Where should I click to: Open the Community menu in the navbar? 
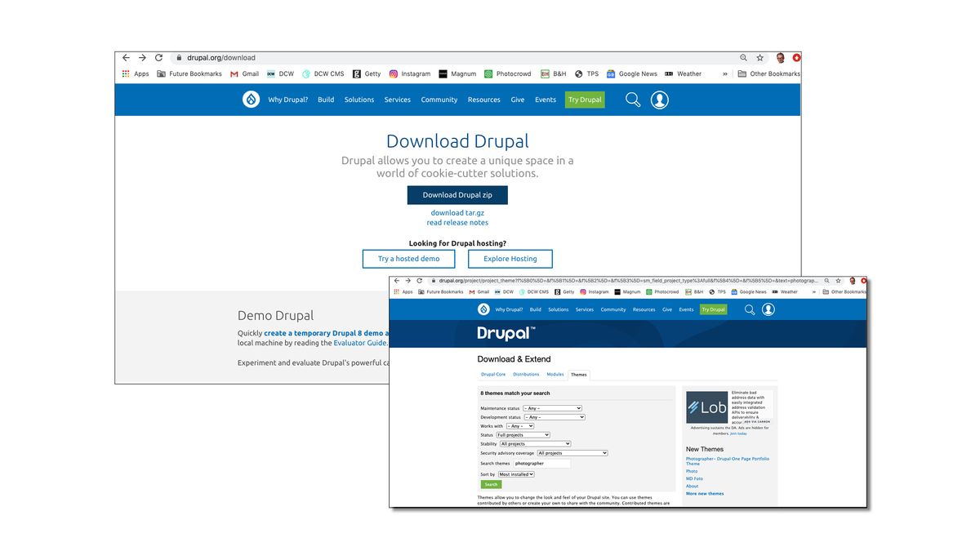coord(439,99)
